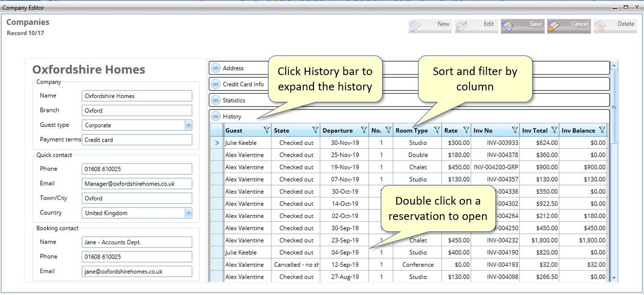
Task: Open the No. column filter funnel
Action: tap(388, 130)
